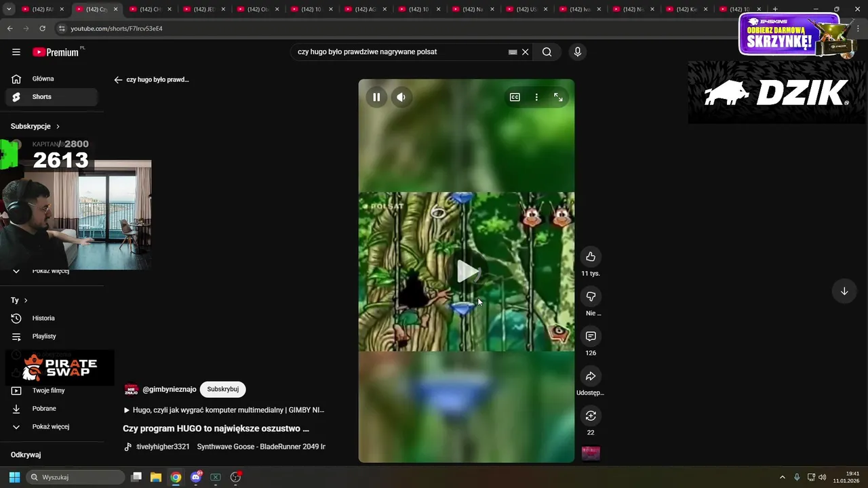Open the Ty section chevron
This screenshot has height=488, width=868.
26,300
